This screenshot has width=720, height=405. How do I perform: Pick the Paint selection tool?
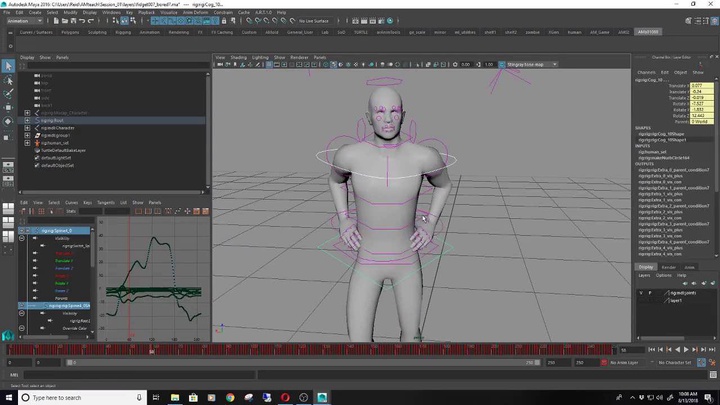[8, 93]
